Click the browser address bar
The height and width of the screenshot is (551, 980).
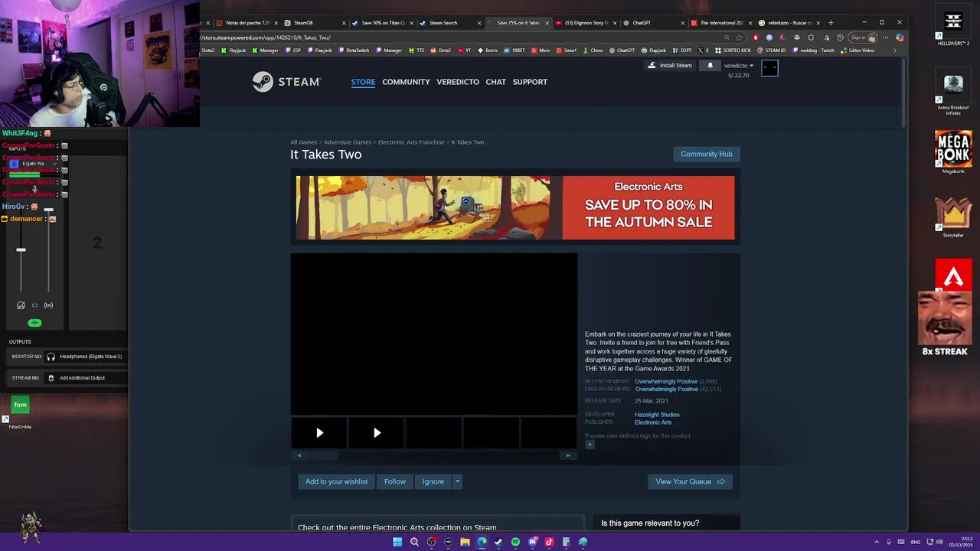pyautogui.click(x=459, y=37)
